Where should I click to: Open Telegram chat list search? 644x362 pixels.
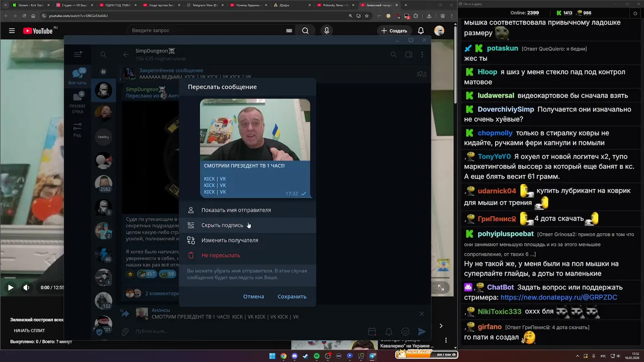click(103, 54)
